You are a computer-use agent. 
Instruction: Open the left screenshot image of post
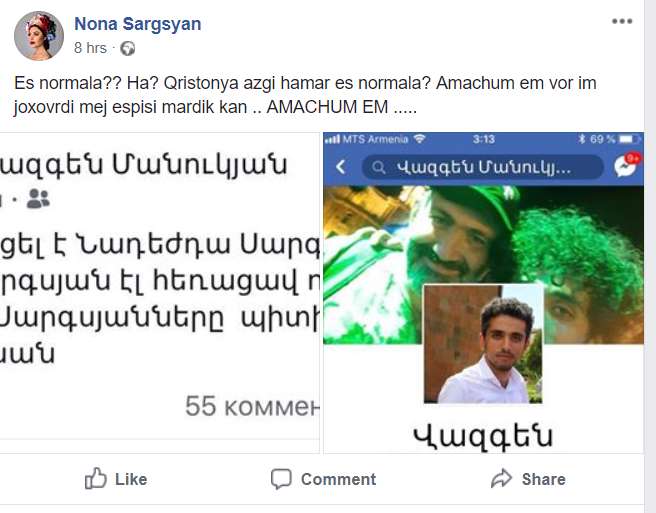[x=159, y=293]
